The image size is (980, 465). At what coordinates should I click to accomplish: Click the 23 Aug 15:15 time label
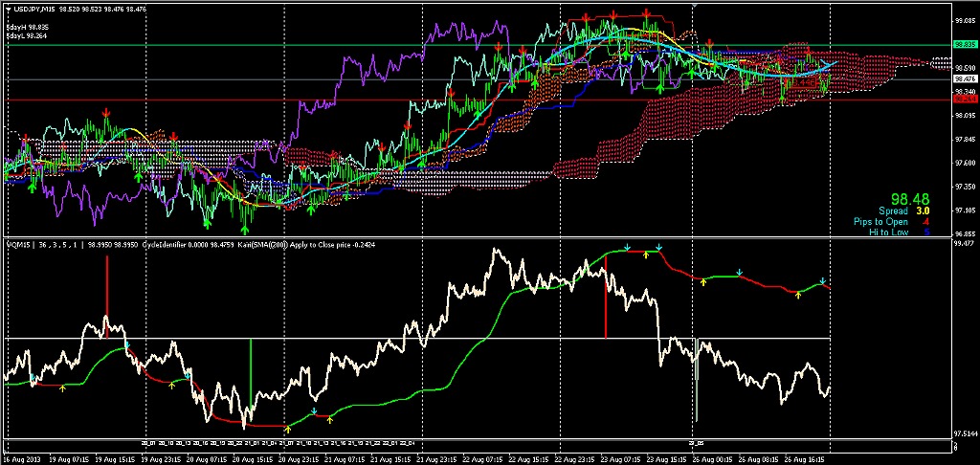(664, 460)
